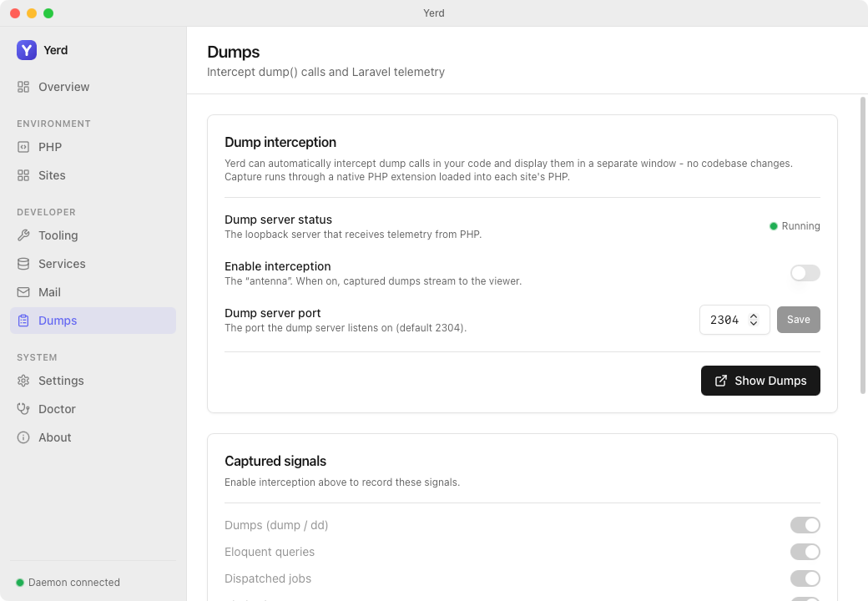Click the Save port button
868x601 pixels.
[798, 320]
